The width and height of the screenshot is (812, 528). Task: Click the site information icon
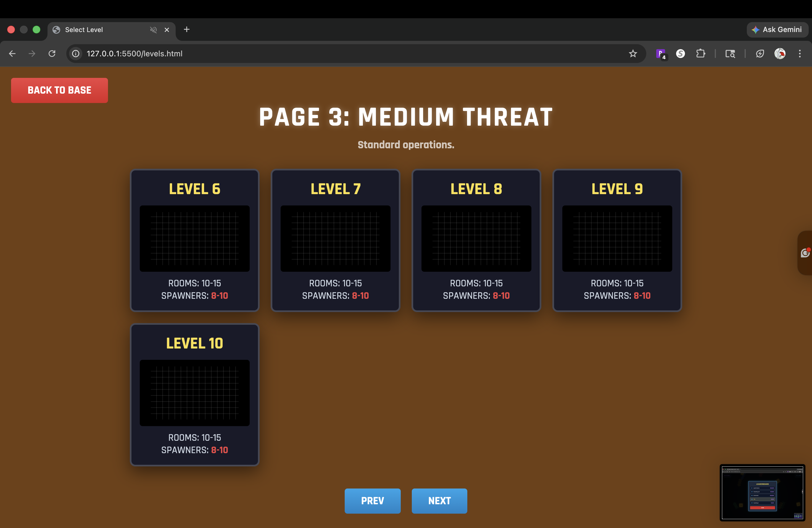(76, 54)
